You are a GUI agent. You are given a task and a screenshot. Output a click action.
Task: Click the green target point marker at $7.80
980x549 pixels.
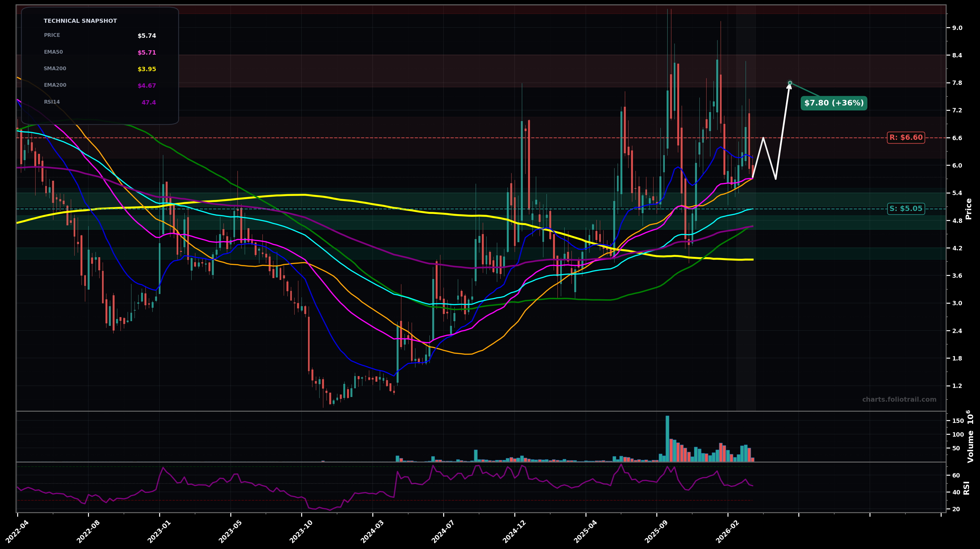791,83
